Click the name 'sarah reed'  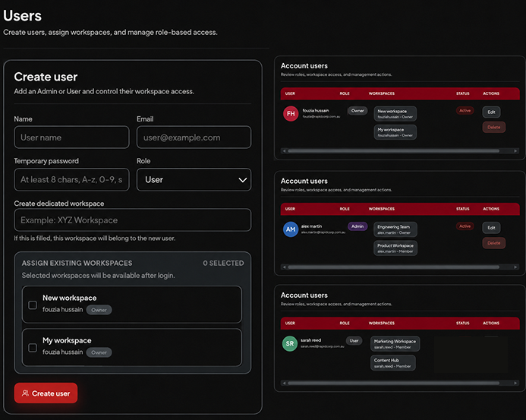click(x=310, y=340)
